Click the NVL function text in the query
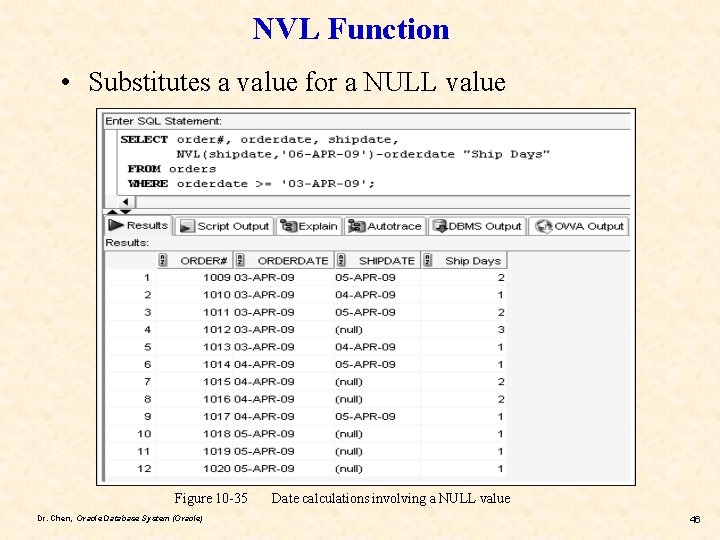 188,154
